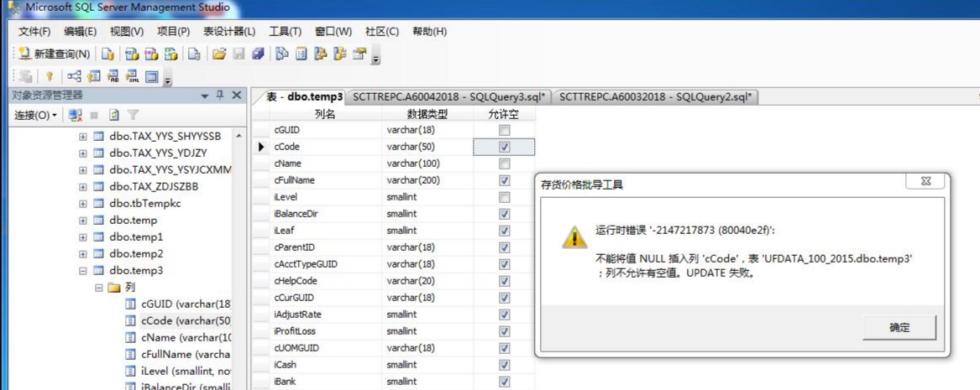Click the Set Primary Key icon
980x390 pixels.
(x=50, y=76)
